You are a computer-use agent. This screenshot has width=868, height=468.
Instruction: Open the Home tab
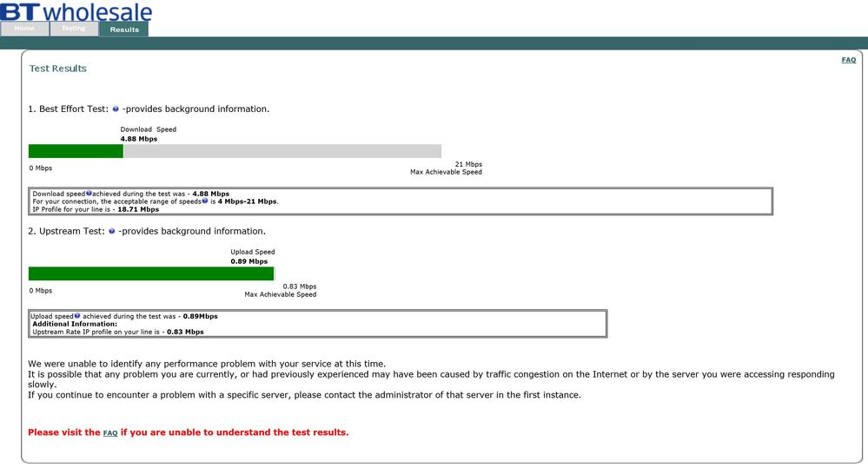pos(24,29)
